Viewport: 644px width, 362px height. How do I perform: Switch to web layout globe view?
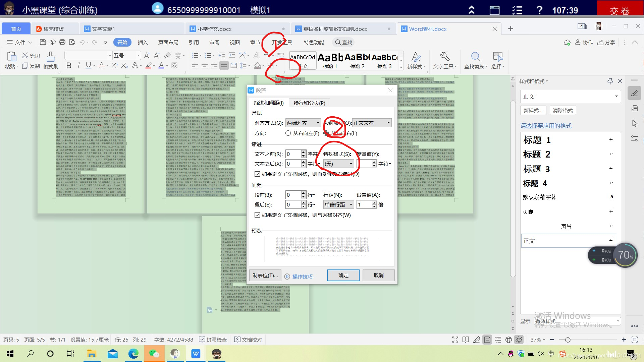[508, 340]
